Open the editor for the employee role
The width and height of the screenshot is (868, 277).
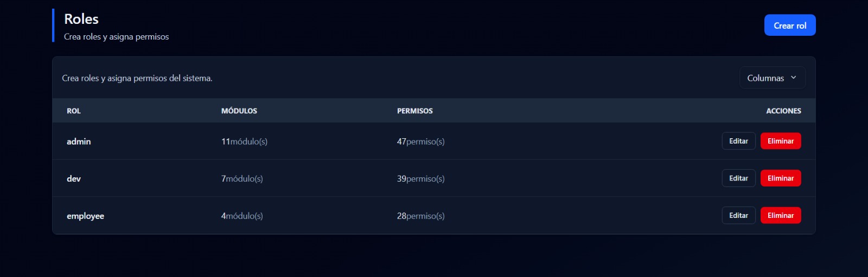(x=738, y=215)
